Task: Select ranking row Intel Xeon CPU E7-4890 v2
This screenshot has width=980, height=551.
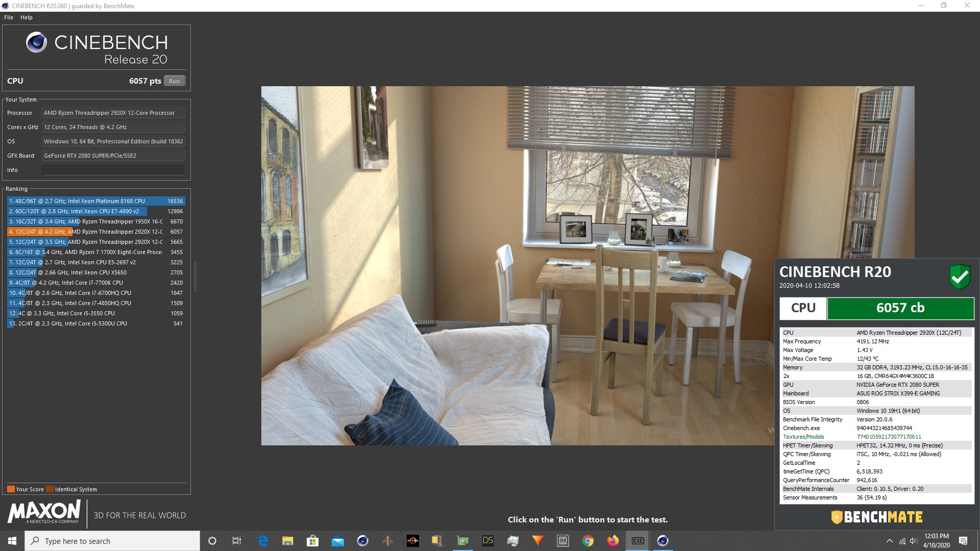Action: [96, 211]
